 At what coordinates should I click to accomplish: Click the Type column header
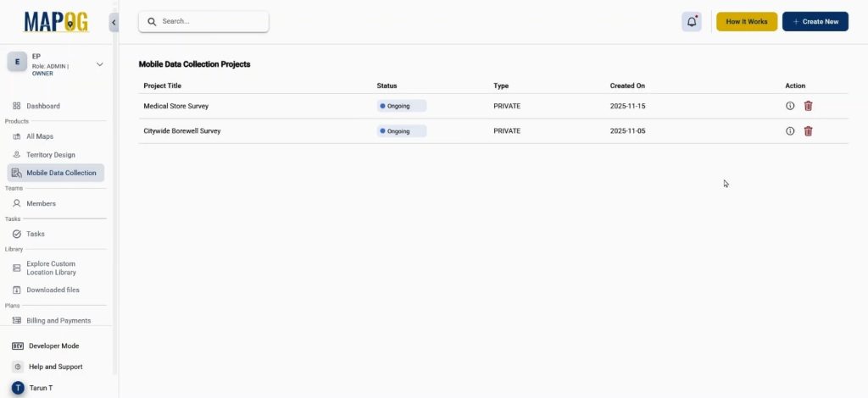coord(501,86)
